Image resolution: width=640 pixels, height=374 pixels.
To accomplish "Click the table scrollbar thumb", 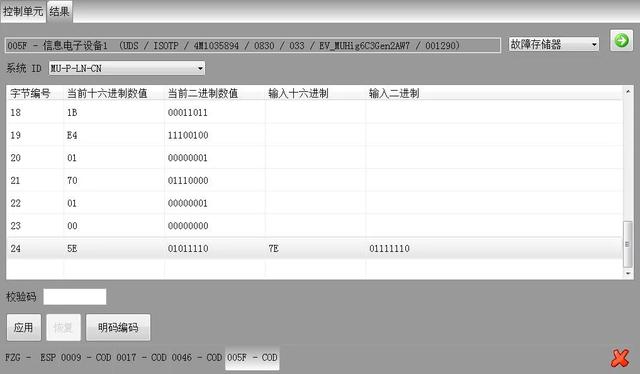I will click(x=628, y=244).
